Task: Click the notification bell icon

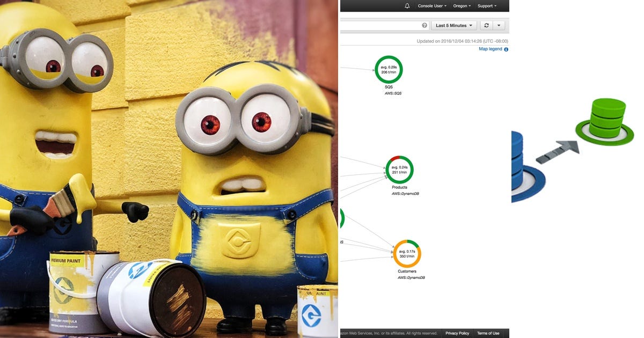Action: (406, 6)
